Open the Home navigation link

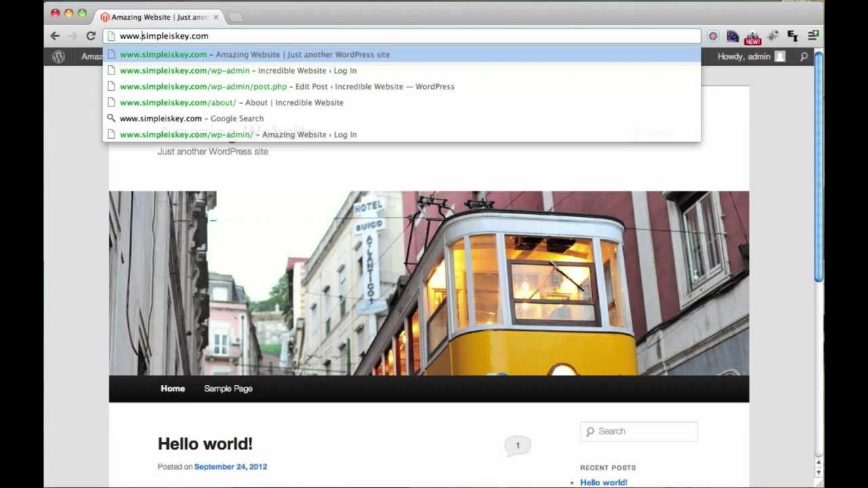[173, 388]
